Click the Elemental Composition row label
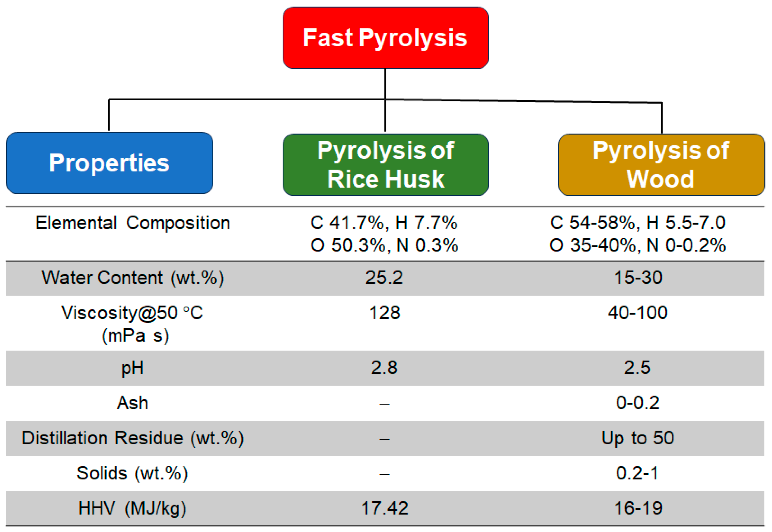Image resolution: width=772 pixels, height=532 pixels. tap(133, 223)
